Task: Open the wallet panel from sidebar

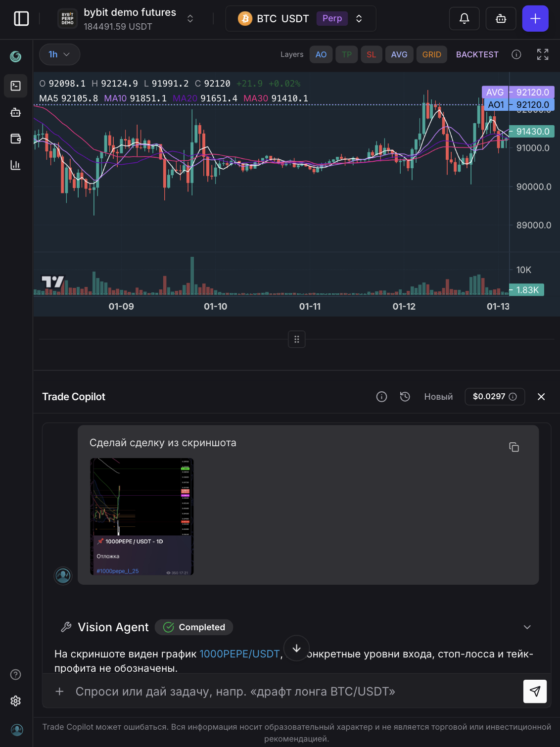Action: click(15, 139)
